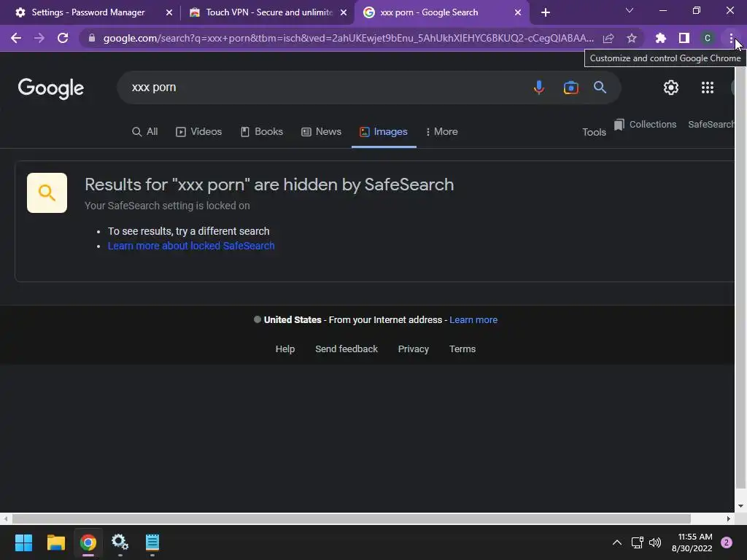The height and width of the screenshot is (560, 747).
Task: Open the Notepad taskbar icon
Action: point(152,542)
